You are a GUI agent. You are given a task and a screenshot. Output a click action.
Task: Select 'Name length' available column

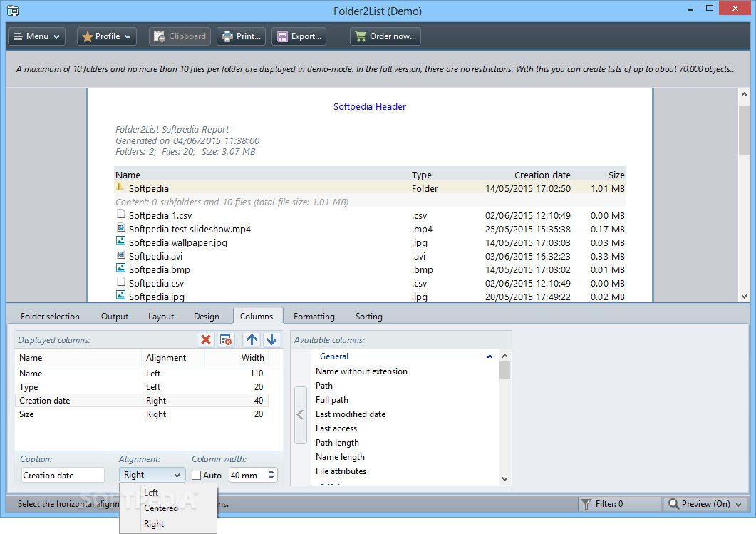(x=340, y=457)
